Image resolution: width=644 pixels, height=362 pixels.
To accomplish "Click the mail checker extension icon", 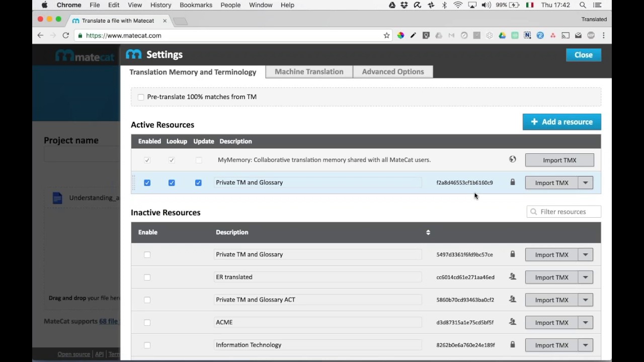I will tap(578, 36).
